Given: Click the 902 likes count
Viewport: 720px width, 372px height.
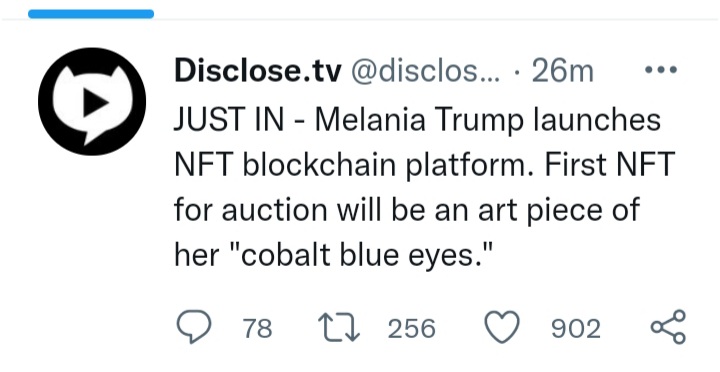Looking at the screenshot, I should (x=576, y=329).
